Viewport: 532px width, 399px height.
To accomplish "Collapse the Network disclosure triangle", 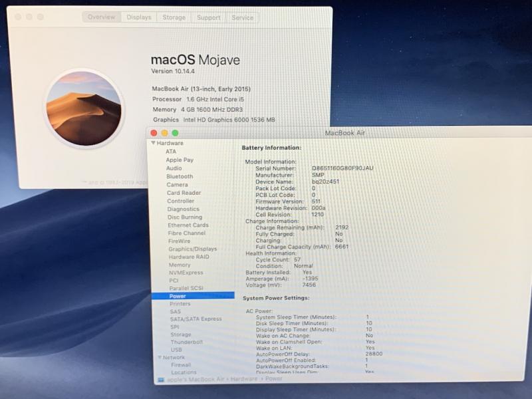I will pos(160,357).
